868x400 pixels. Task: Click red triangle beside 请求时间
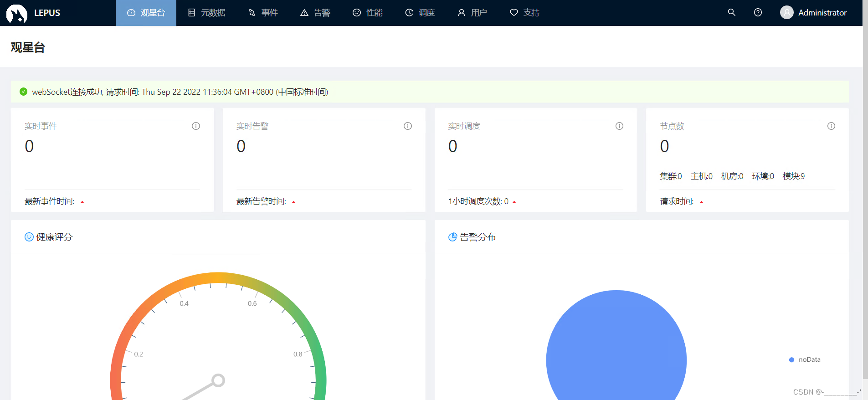coord(701,202)
